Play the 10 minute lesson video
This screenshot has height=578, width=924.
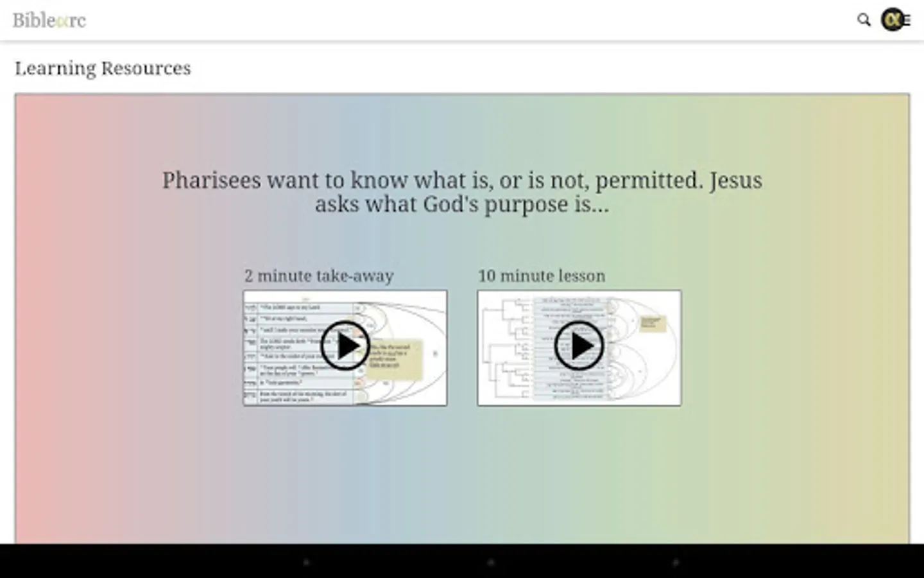click(579, 347)
